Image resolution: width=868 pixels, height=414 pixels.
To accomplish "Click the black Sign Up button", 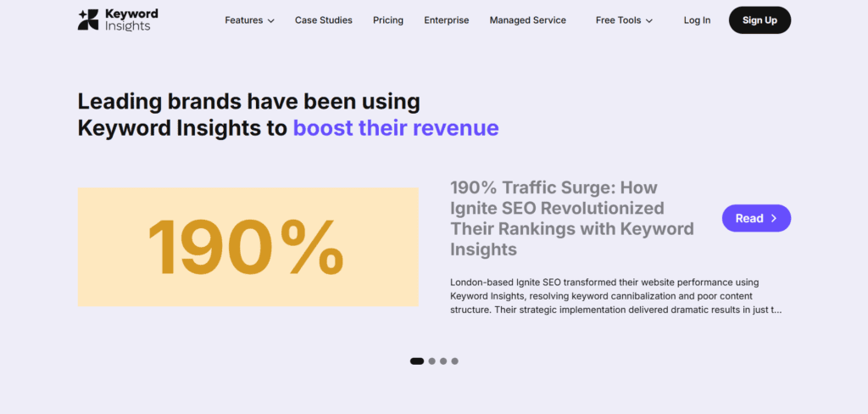I will pos(759,20).
